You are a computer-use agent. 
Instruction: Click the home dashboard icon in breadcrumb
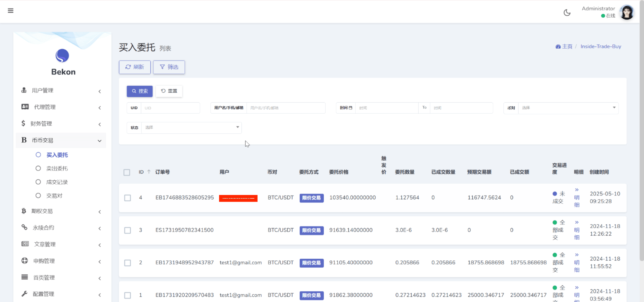[x=558, y=47]
